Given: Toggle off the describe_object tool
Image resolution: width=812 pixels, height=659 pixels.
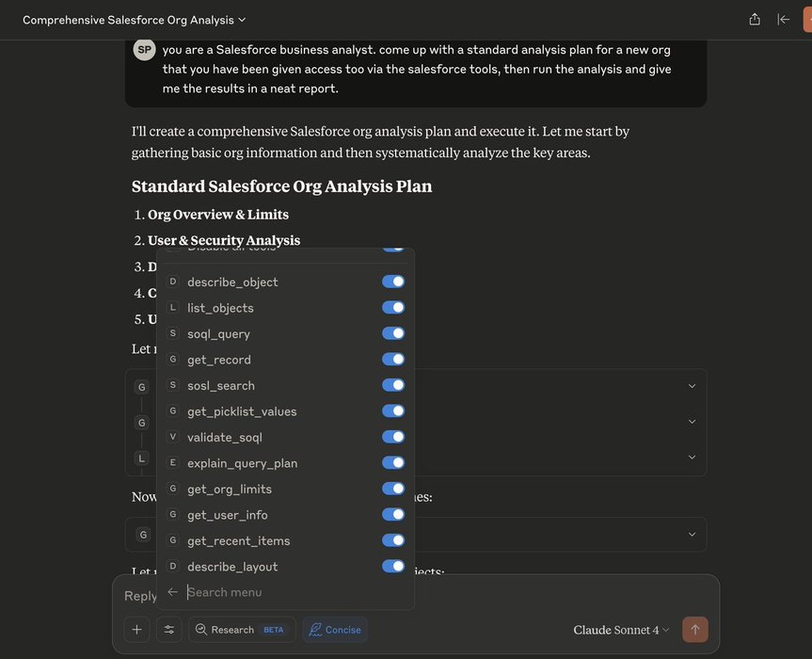Looking at the screenshot, I should pyautogui.click(x=393, y=281).
